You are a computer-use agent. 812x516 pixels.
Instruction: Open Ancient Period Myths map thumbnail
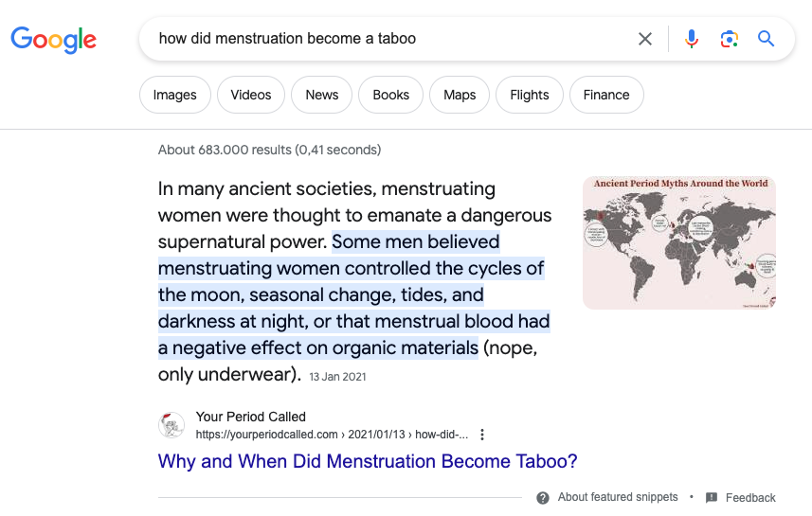[x=679, y=242]
